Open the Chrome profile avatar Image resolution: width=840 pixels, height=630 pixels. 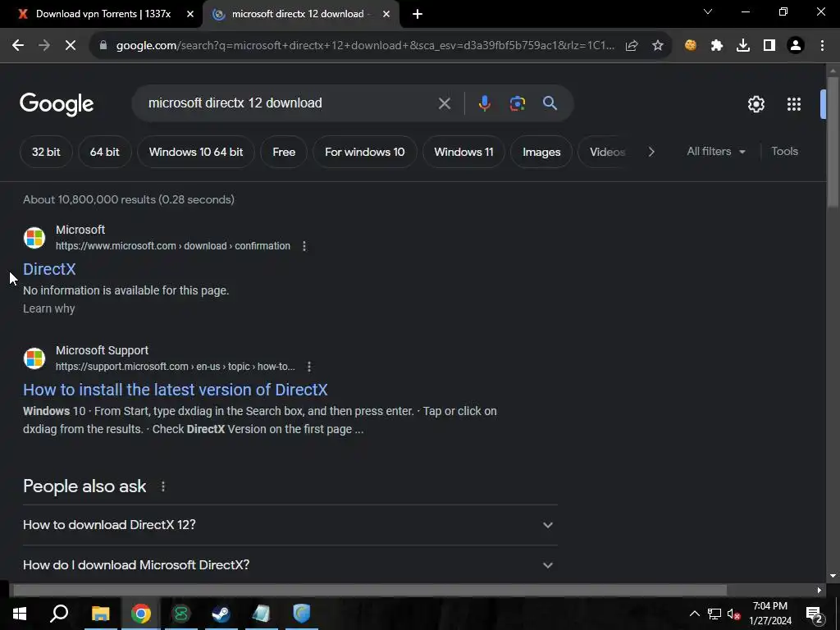796,46
